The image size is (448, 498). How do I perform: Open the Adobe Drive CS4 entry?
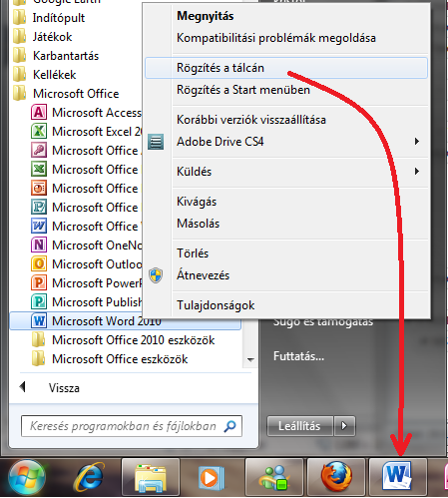tap(221, 142)
